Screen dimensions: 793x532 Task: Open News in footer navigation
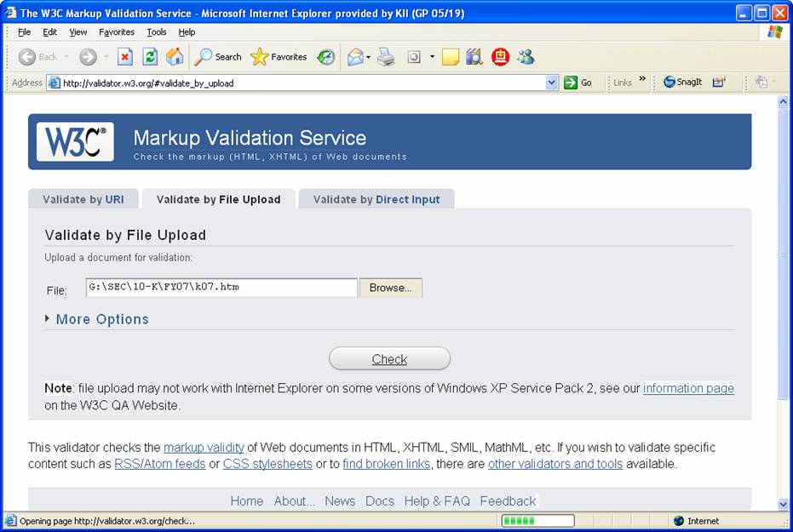pyautogui.click(x=340, y=501)
